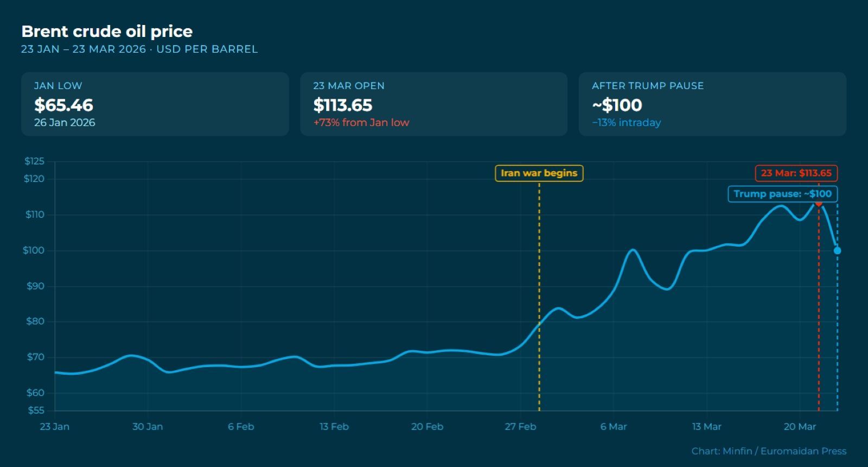Click the +73% from Jan low text
This screenshot has width=868, height=467.
click(x=361, y=123)
